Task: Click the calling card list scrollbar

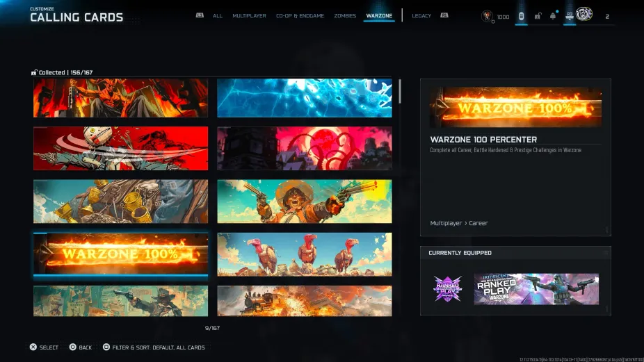Action: [x=400, y=91]
